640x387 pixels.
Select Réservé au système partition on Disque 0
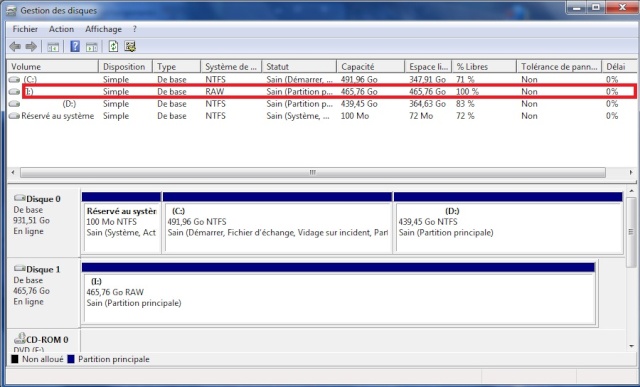tap(121, 223)
